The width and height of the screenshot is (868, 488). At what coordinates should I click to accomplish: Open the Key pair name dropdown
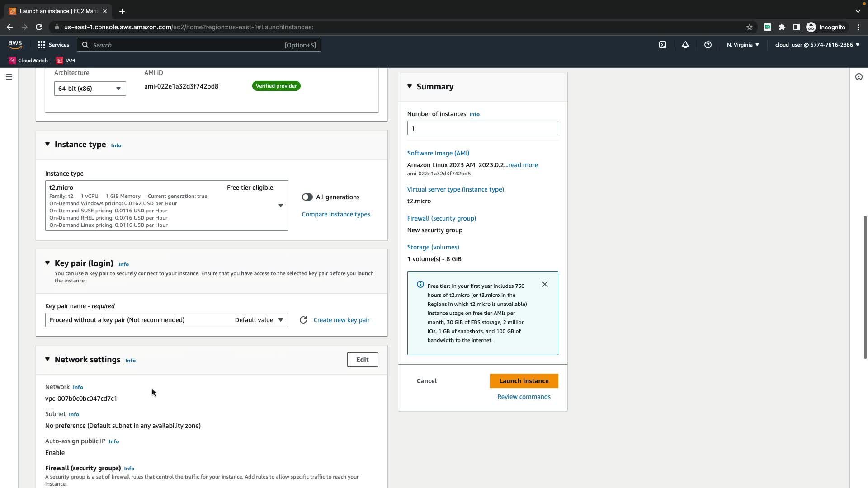coord(166,320)
